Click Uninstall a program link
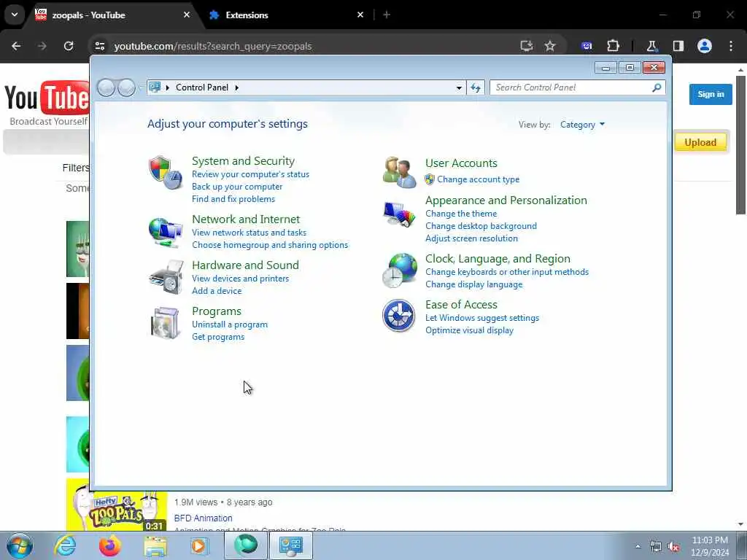747x560 pixels. point(230,324)
